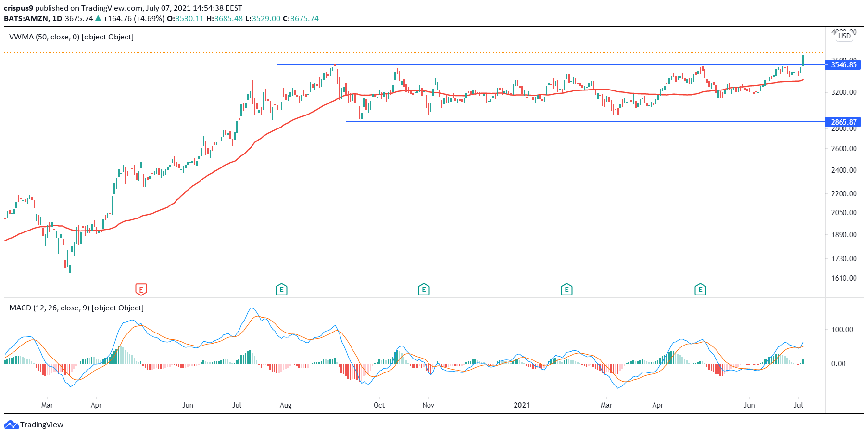Screen dimensions: 868x436
Task: Click the Jul label on the time axis
Action: tap(799, 405)
